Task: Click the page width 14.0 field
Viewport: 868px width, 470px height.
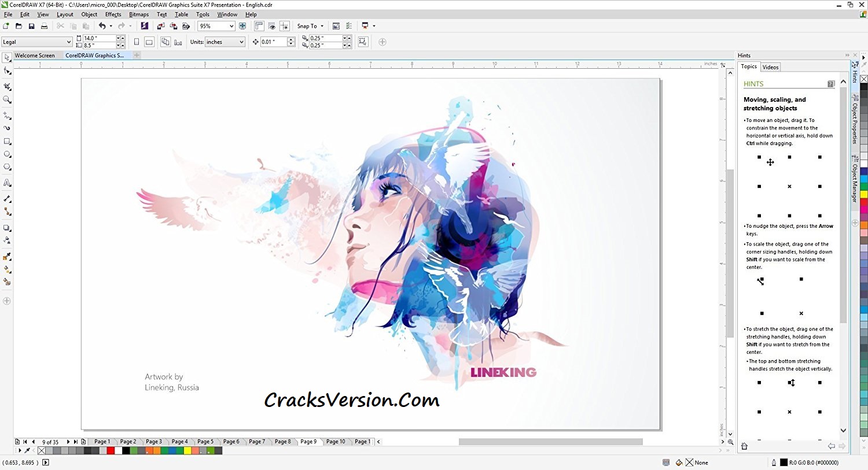Action: coord(99,38)
